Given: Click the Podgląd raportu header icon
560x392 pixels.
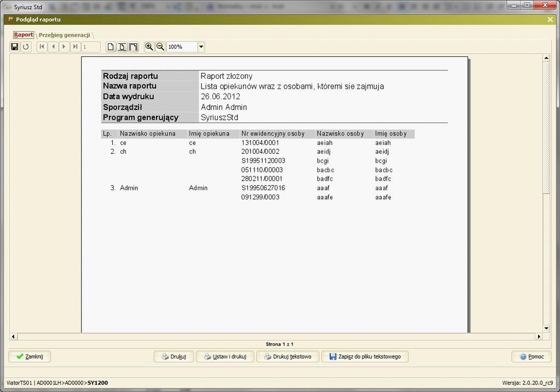Looking at the screenshot, I should 10,19.
